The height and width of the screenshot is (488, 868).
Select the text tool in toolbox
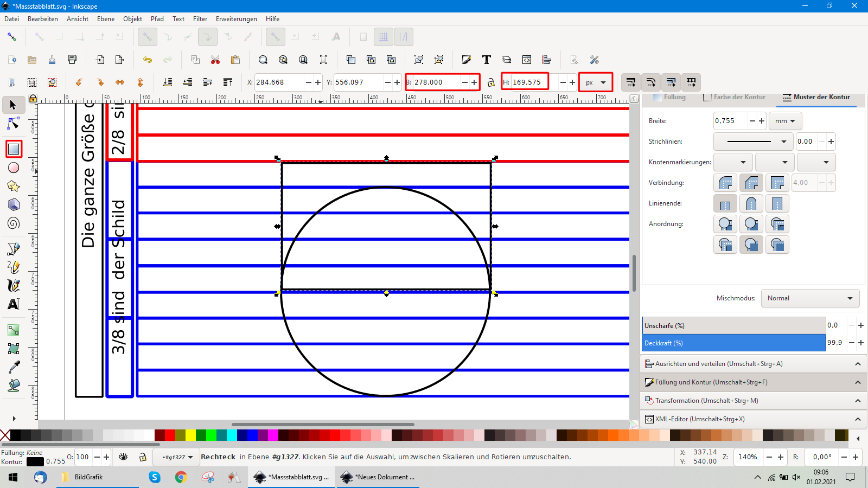click(14, 304)
